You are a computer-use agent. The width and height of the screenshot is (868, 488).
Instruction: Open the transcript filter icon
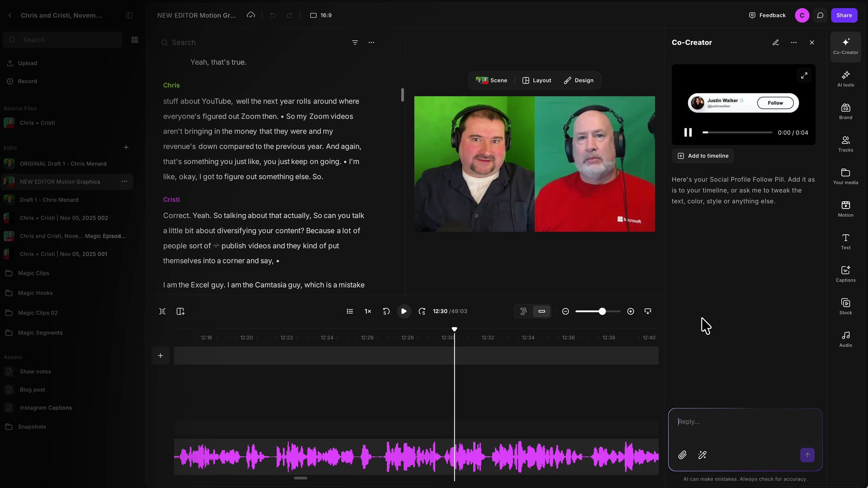coord(355,43)
